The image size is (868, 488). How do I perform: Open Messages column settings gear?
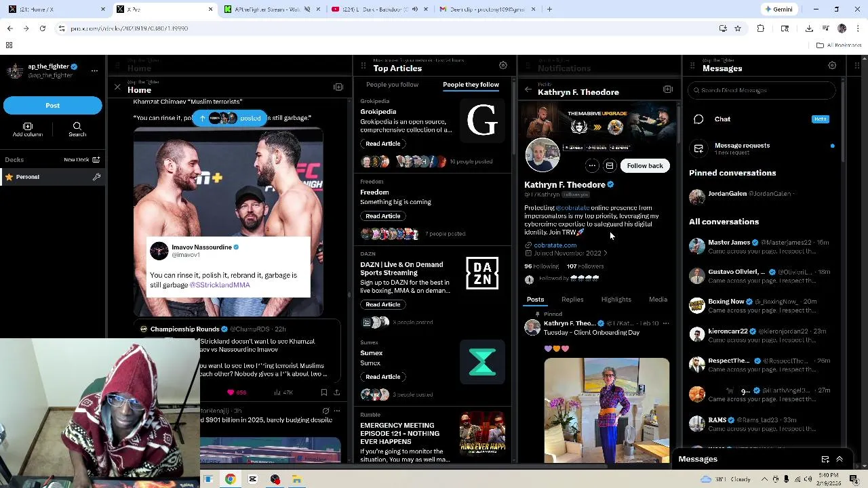(x=832, y=65)
